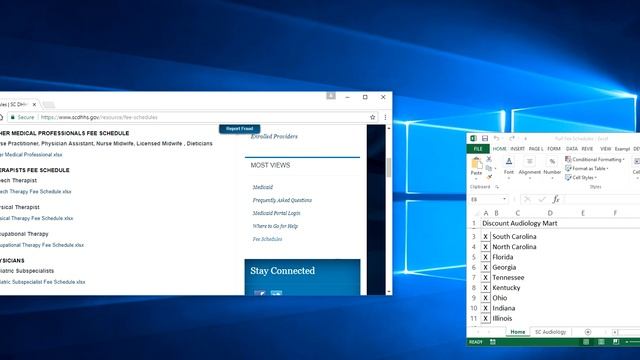Click the Undo arrow in Excel
The width and height of the screenshot is (640, 360).
[496, 138]
